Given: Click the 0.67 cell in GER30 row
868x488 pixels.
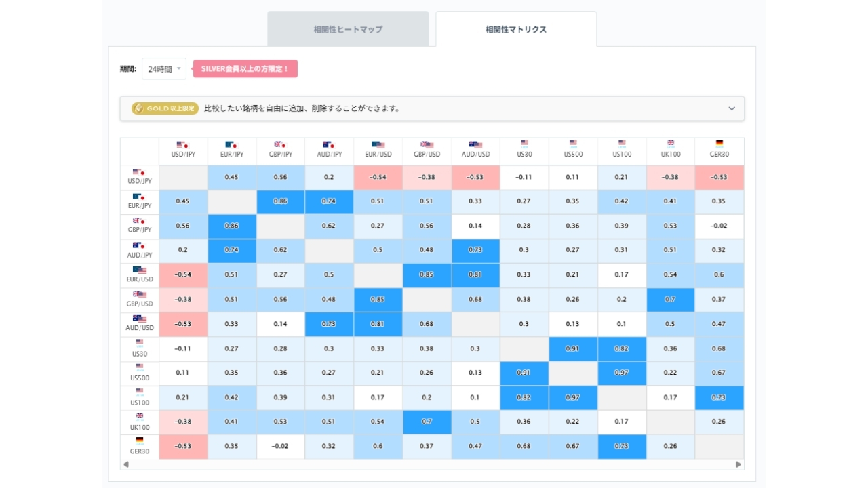Looking at the screenshot, I should [573, 447].
